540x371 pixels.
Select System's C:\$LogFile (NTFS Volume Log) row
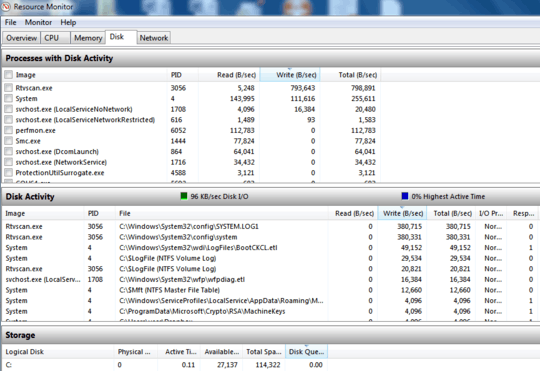[x=270, y=258]
